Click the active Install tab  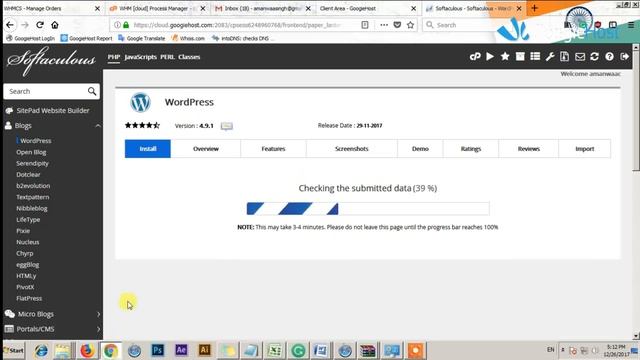148,149
